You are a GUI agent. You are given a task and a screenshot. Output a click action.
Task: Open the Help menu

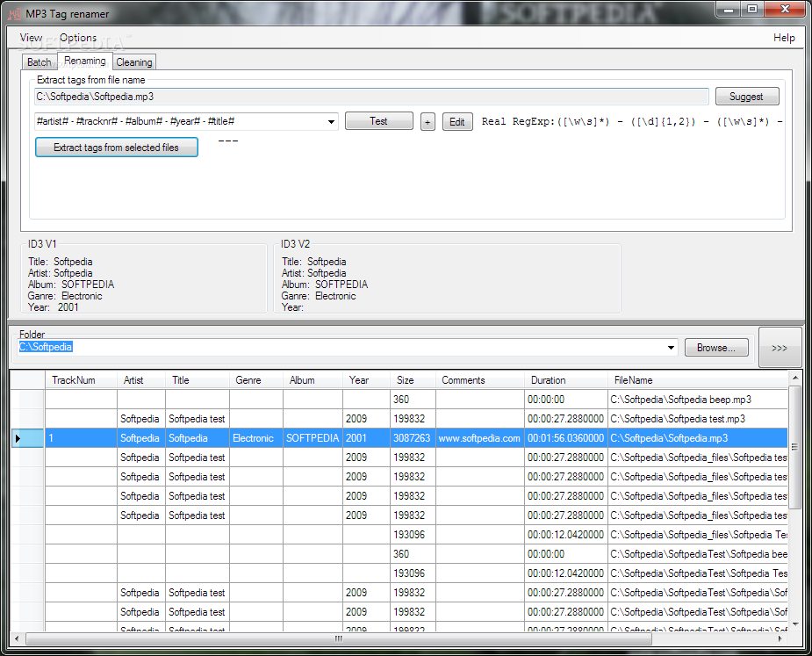coord(784,38)
